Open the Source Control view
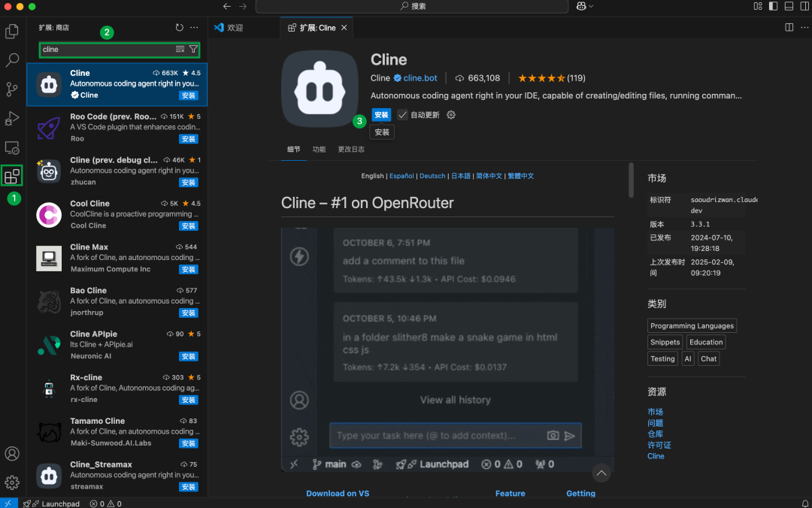Viewport: 812px width, 508px height. coord(12,89)
